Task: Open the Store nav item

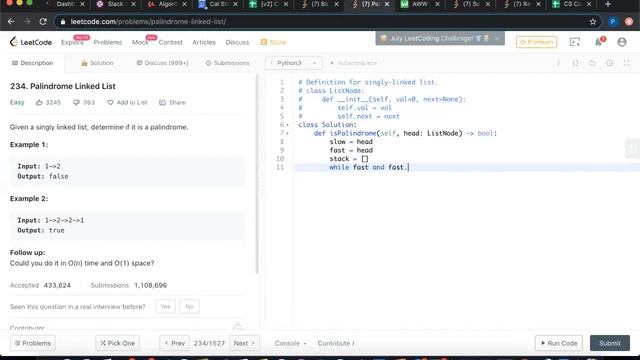Action: click(273, 42)
